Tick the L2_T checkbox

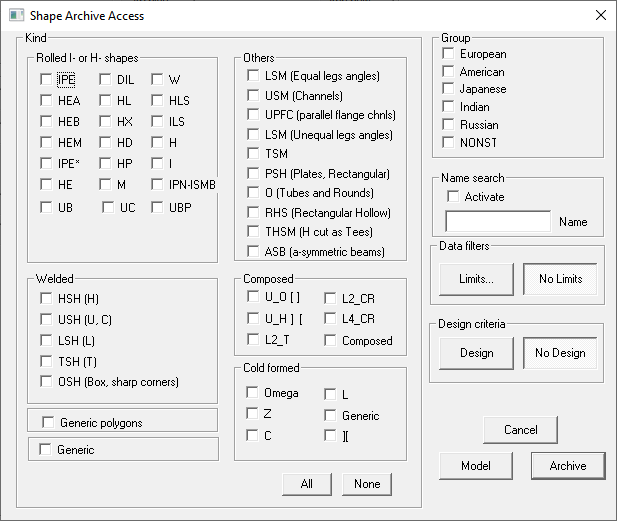[253, 339]
